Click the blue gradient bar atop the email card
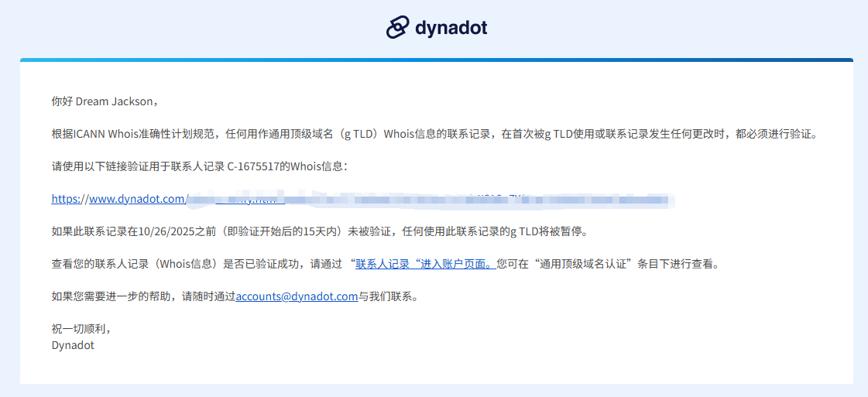868x397 pixels. coord(436,60)
